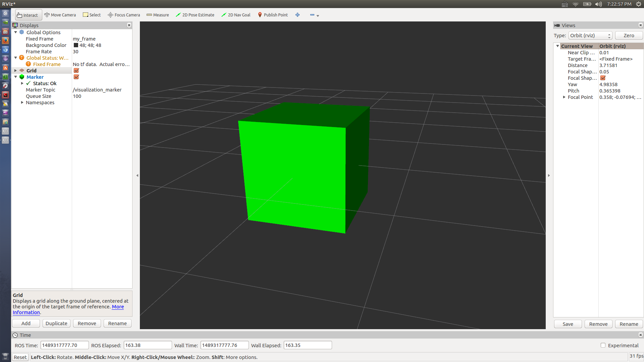Open the remove-tool dropdown arrow

click(x=318, y=15)
